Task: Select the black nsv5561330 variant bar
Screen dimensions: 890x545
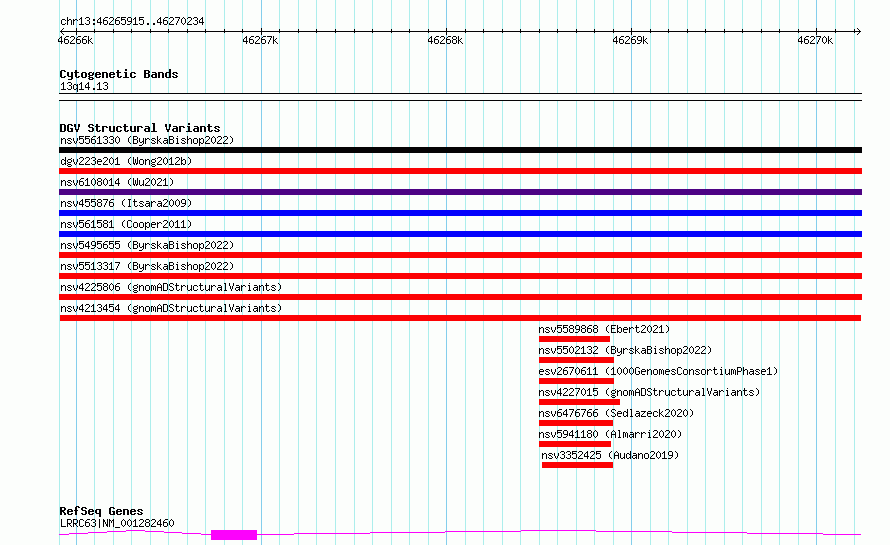Action: click(460, 150)
